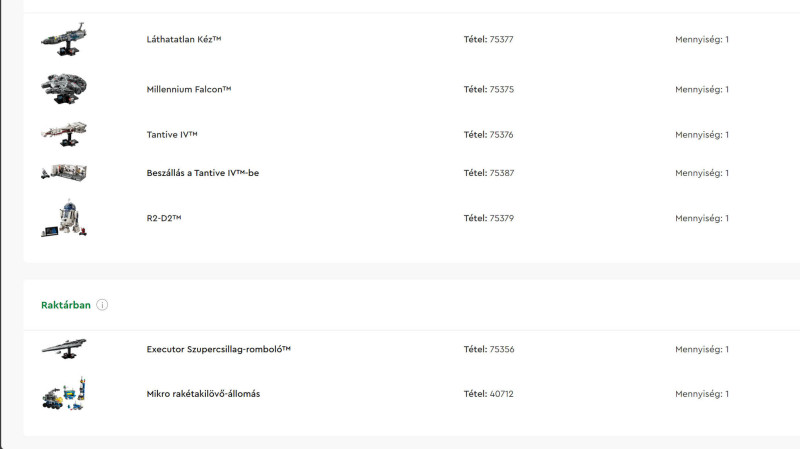The height and width of the screenshot is (449, 800).
Task: Select the Tantive IV ship thumbnail
Action: (x=64, y=134)
